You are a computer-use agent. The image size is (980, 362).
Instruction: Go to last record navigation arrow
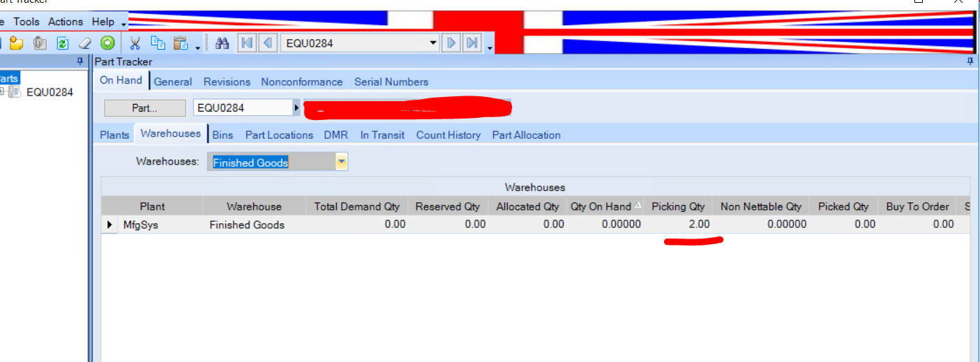tap(472, 43)
